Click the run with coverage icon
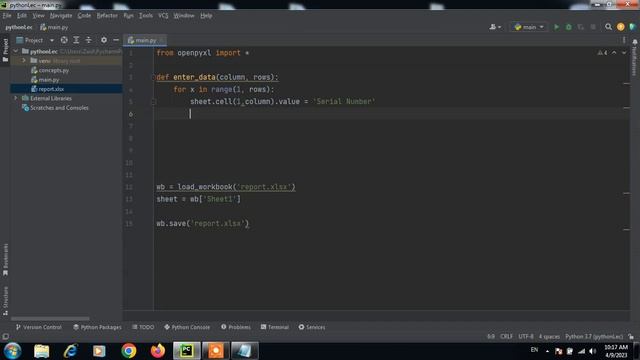This screenshot has width=640, height=360. point(580,27)
